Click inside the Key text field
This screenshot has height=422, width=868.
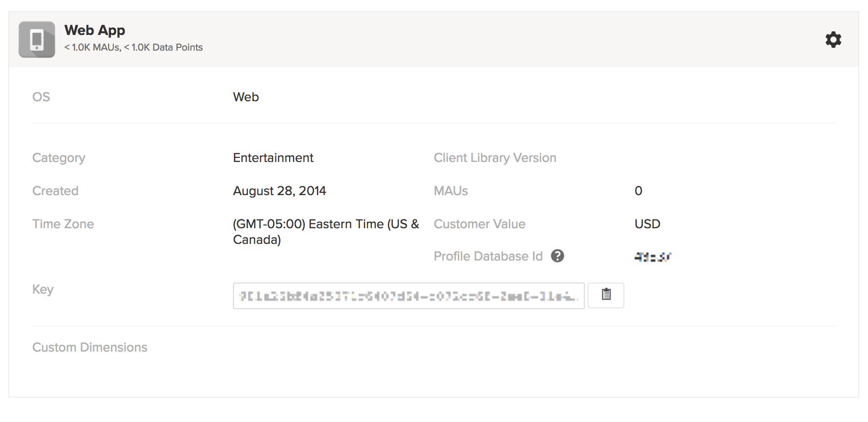(x=408, y=296)
